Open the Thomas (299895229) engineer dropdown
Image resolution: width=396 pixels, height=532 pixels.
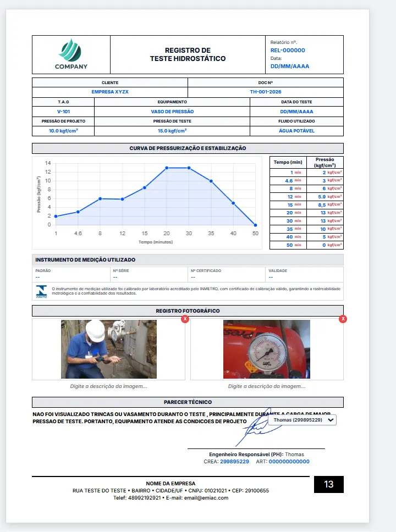click(x=302, y=420)
